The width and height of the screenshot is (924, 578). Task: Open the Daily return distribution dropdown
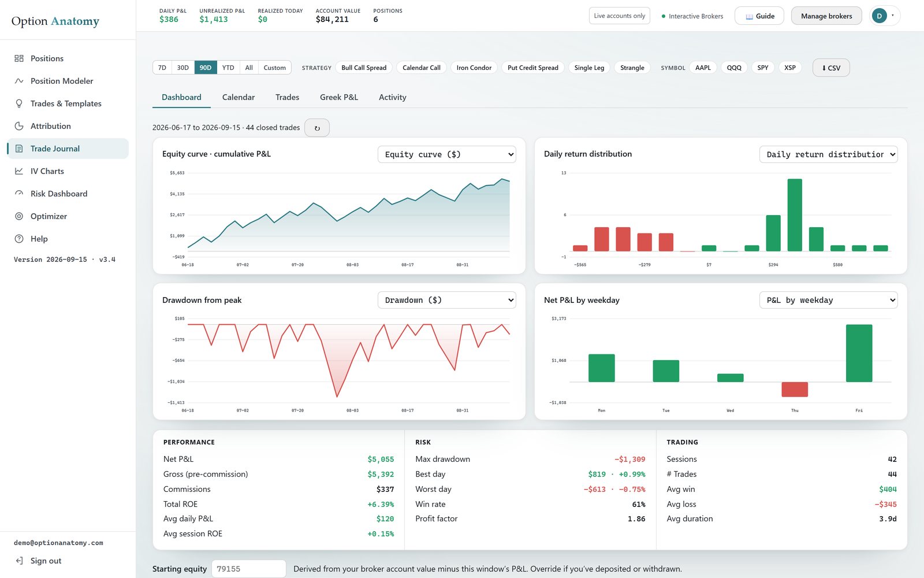tap(829, 154)
